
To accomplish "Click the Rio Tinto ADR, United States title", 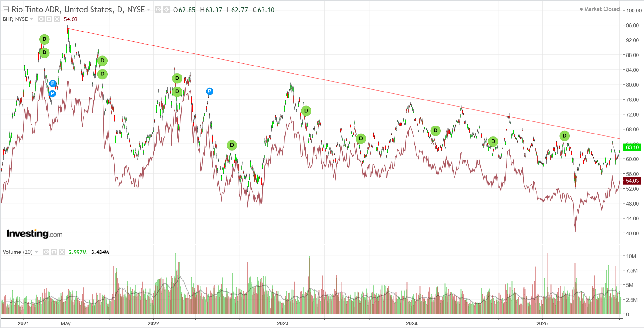I will pos(78,10).
